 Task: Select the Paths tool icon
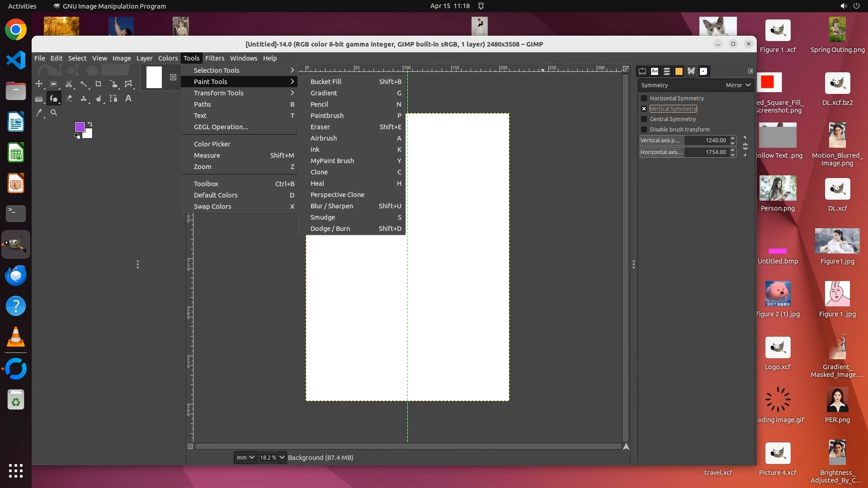[113, 99]
